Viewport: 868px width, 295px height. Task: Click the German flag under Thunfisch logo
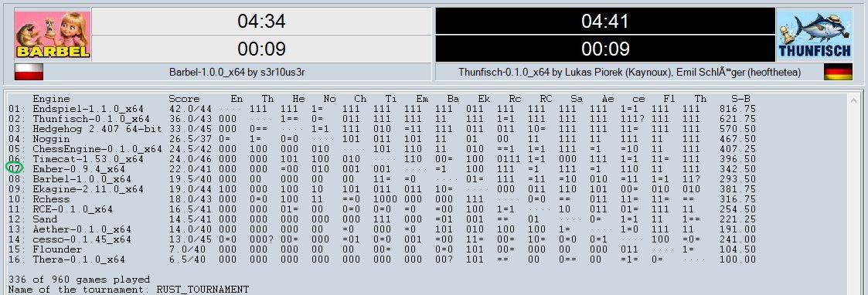tap(838, 72)
